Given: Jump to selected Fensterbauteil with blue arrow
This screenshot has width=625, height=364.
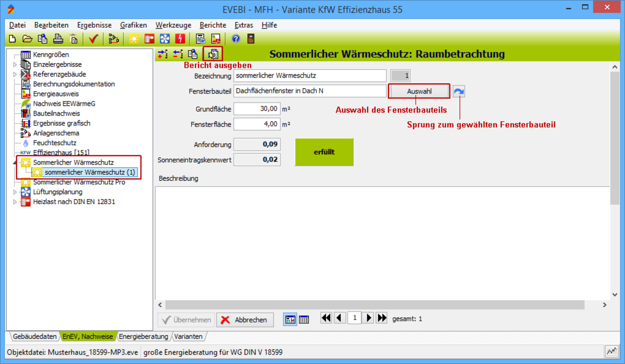Looking at the screenshot, I should pyautogui.click(x=458, y=92).
